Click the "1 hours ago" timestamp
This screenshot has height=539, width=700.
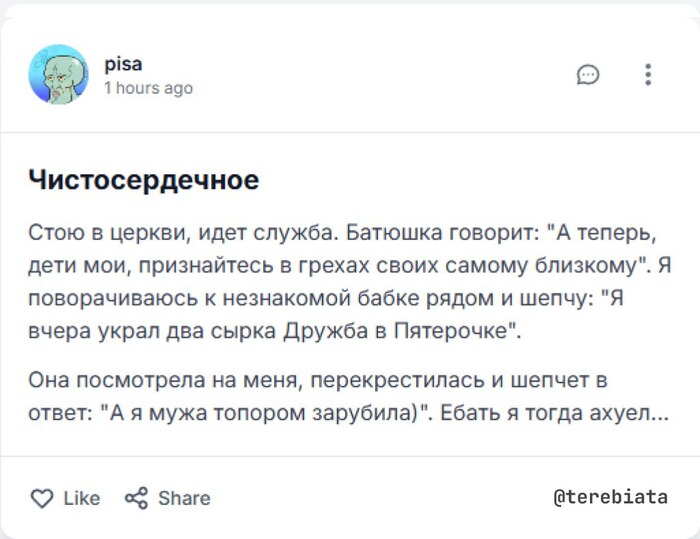[148, 88]
